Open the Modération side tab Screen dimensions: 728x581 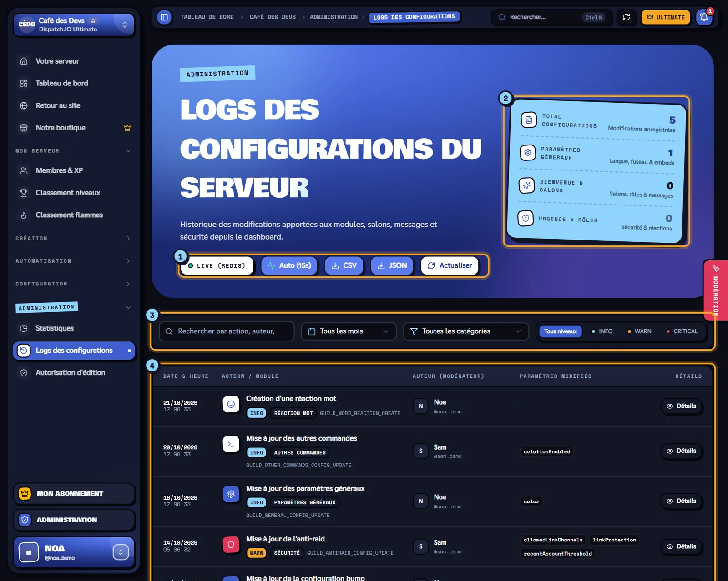click(716, 290)
